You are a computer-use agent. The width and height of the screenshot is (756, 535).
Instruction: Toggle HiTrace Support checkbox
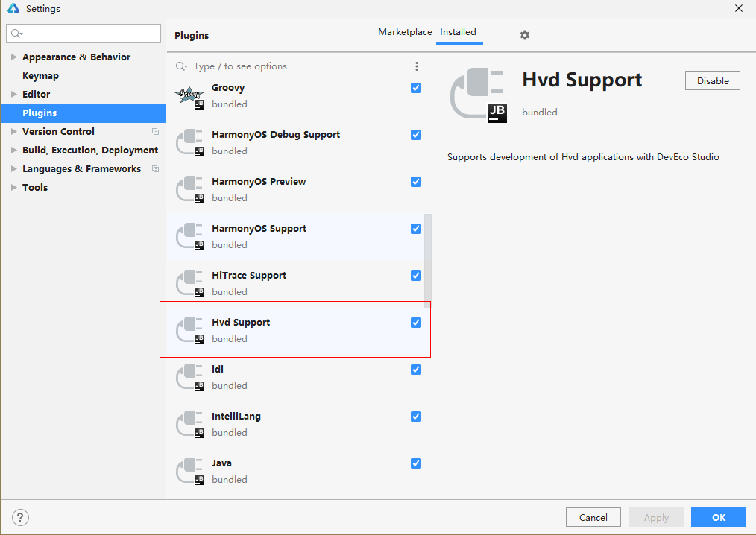click(416, 275)
